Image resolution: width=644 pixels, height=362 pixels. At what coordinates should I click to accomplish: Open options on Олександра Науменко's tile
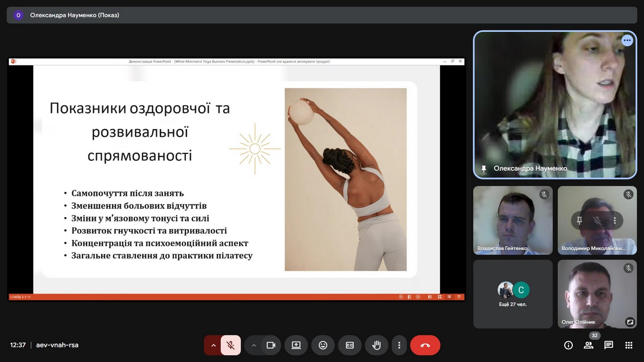click(627, 40)
